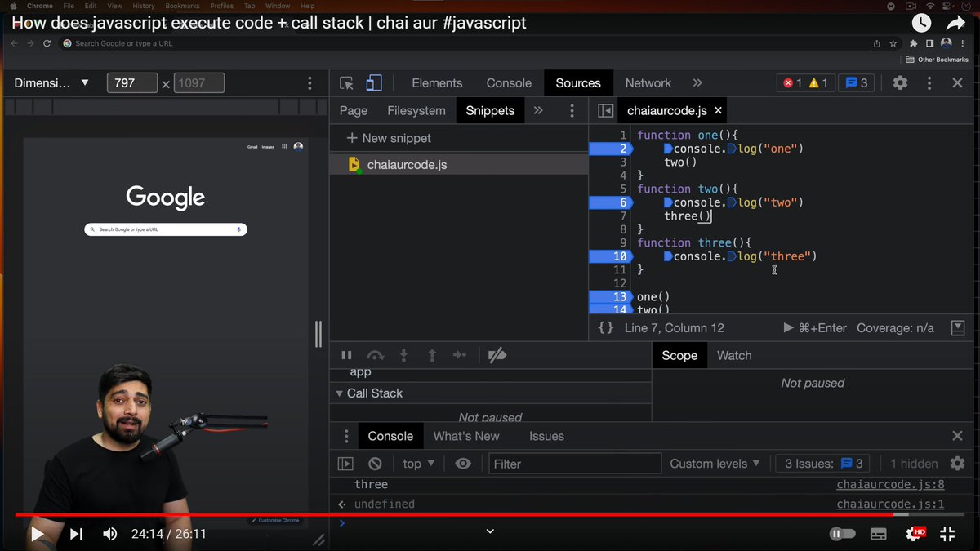The height and width of the screenshot is (551, 980).
Task: Open device toolbar three-dot options
Action: (310, 83)
